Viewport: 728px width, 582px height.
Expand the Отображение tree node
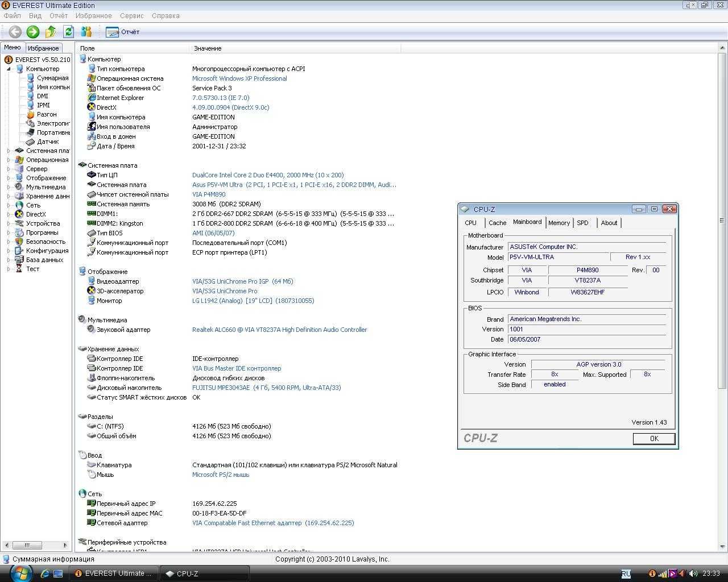(x=9, y=178)
